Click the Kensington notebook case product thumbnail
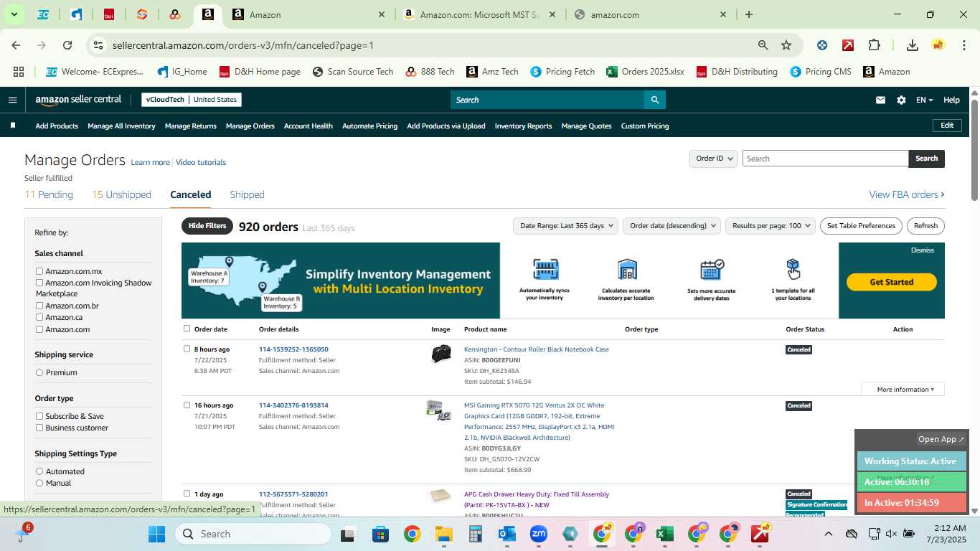The width and height of the screenshot is (980, 551). pos(440,354)
